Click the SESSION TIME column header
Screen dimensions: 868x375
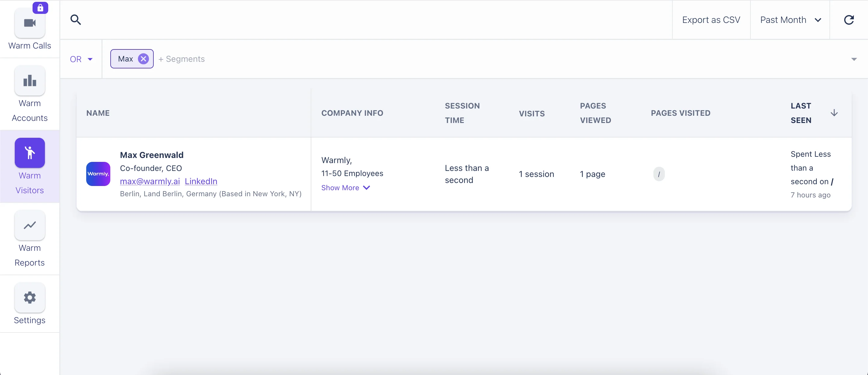tap(462, 113)
